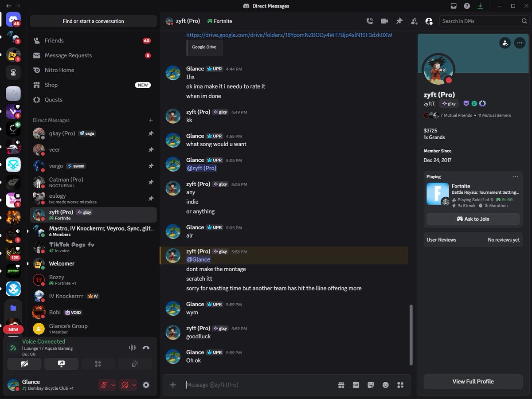Toggle headphone deafen
532x399 pixels.
pyautogui.click(x=125, y=385)
